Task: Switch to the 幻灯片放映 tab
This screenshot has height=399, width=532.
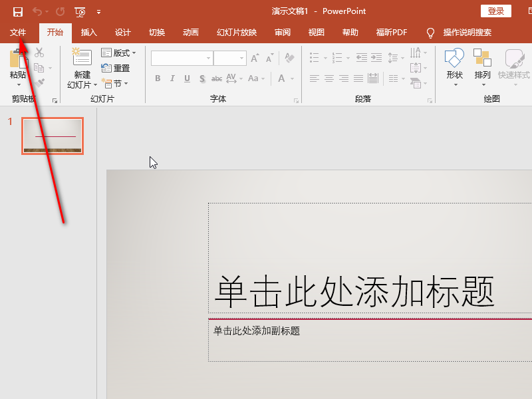Action: pos(237,32)
